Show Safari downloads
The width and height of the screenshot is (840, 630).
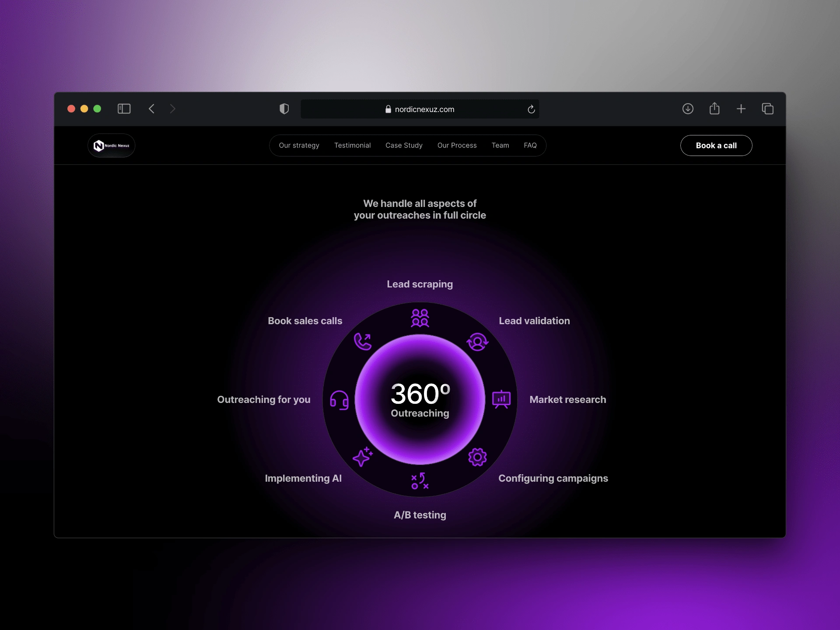coord(688,109)
